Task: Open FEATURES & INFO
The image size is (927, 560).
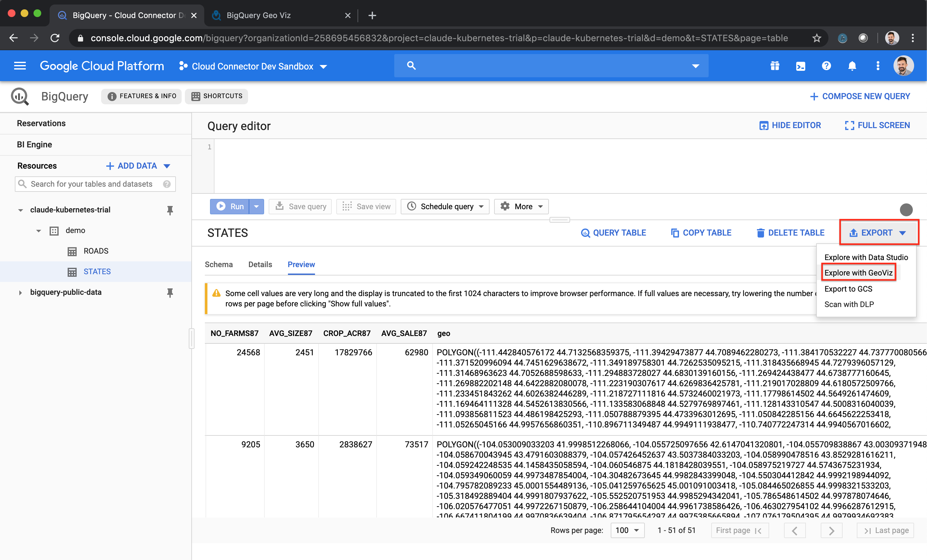Action: 141,96
